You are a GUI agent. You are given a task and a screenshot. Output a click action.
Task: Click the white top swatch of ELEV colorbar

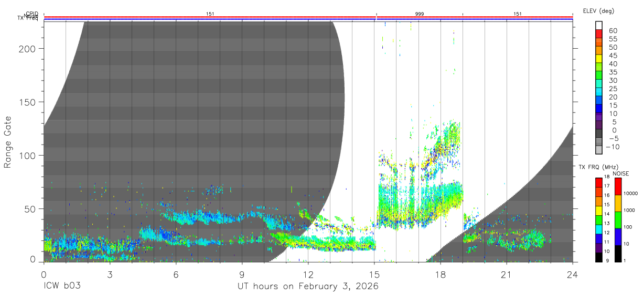click(x=599, y=25)
